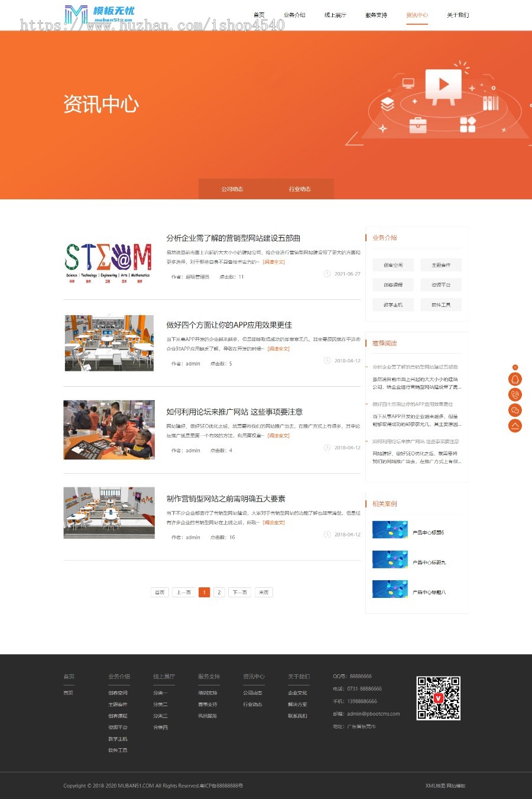Open related case 产品中心标题八
The width and height of the screenshot is (532, 799).
tap(429, 592)
